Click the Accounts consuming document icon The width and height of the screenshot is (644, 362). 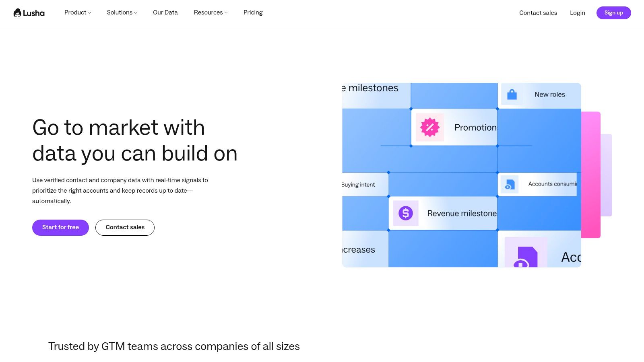510,184
